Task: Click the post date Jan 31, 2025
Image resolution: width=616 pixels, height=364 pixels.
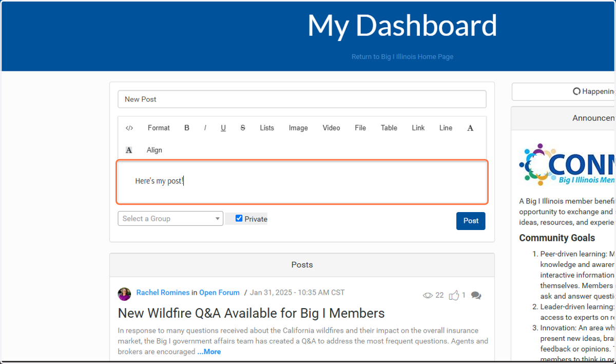Action: (297, 293)
